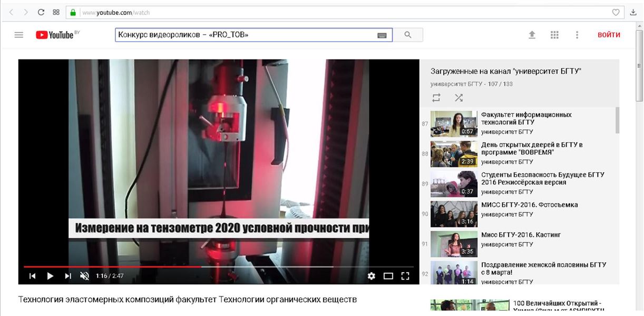Image resolution: width=644 pixels, height=316 pixels.
Task: Click the 'Факультет информационных технологий БГТУ' thumbnail
Action: point(454,124)
